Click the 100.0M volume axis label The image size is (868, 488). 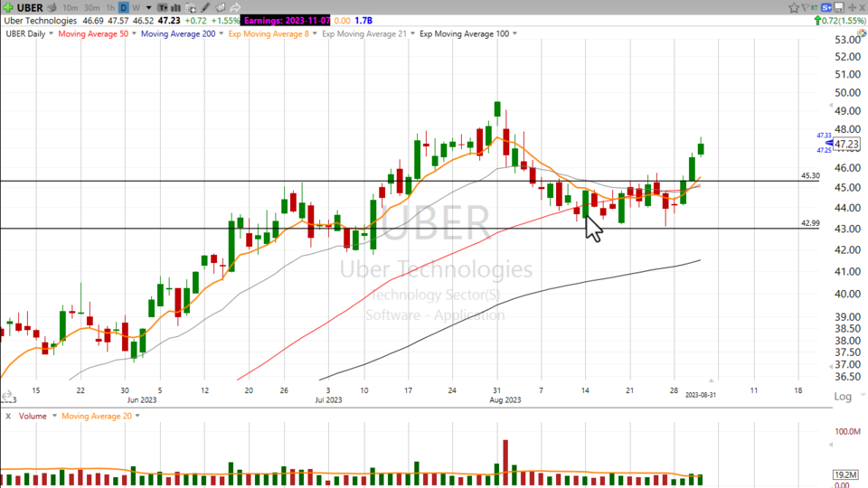click(847, 432)
